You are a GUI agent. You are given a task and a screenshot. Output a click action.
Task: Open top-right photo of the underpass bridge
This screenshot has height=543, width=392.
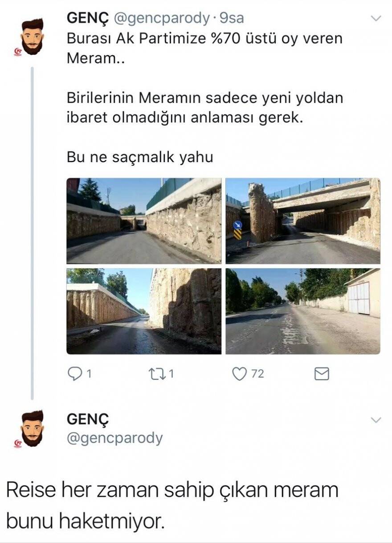[x=303, y=220]
